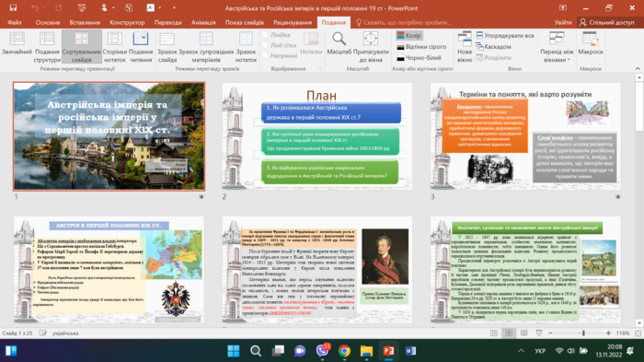Open File tab (Файл)
This screenshot has height=362, width=644.
[x=15, y=22]
